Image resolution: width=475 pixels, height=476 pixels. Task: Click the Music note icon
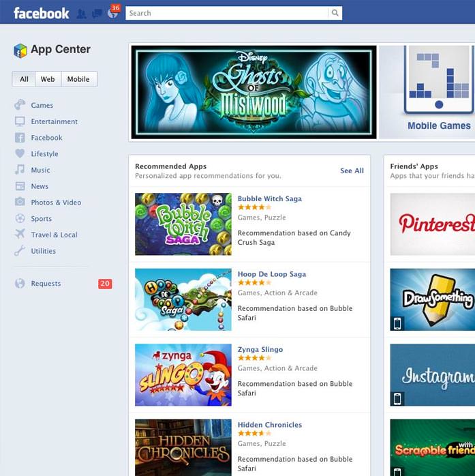coord(20,169)
